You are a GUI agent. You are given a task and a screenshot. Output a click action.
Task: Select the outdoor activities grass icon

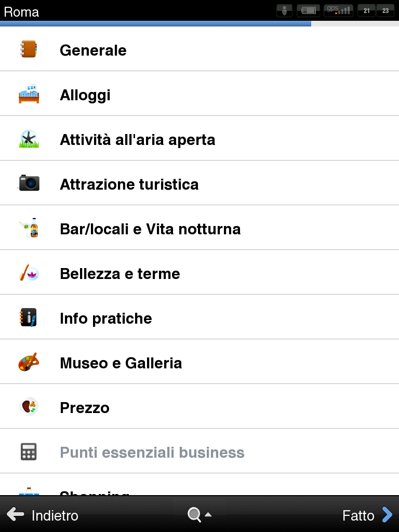(29, 139)
